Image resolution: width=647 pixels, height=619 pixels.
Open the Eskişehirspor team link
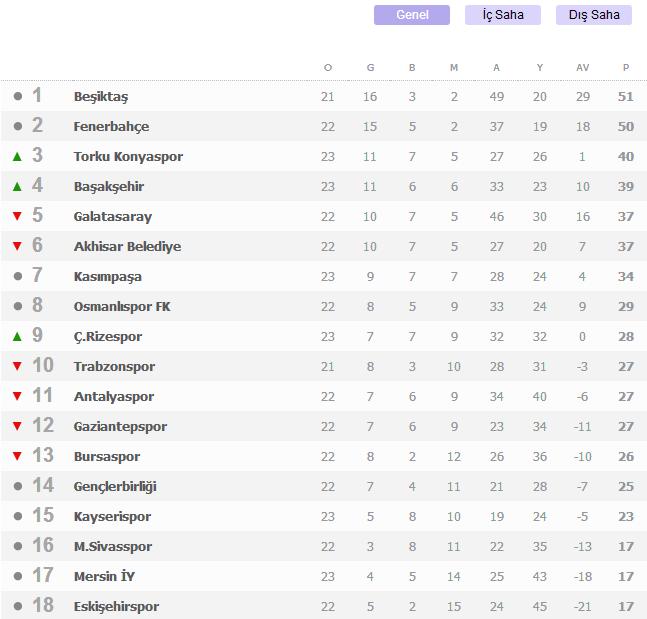tap(116, 607)
